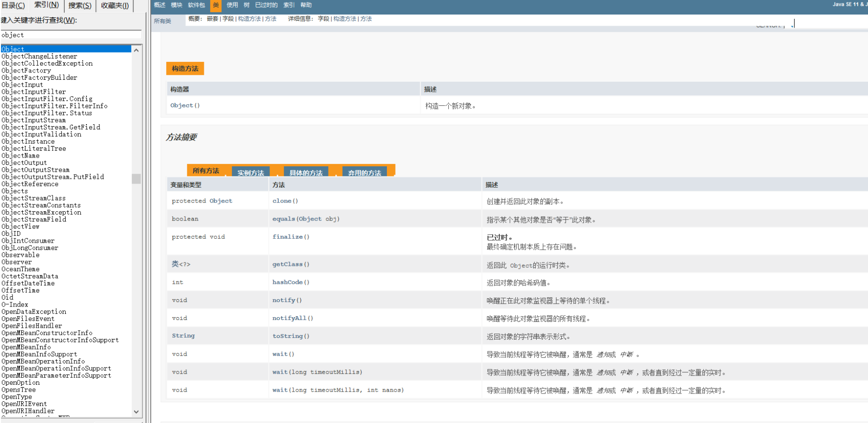This screenshot has height=423, width=868.
Task: Click the keyword input field containing 'object'
Action: point(71,35)
